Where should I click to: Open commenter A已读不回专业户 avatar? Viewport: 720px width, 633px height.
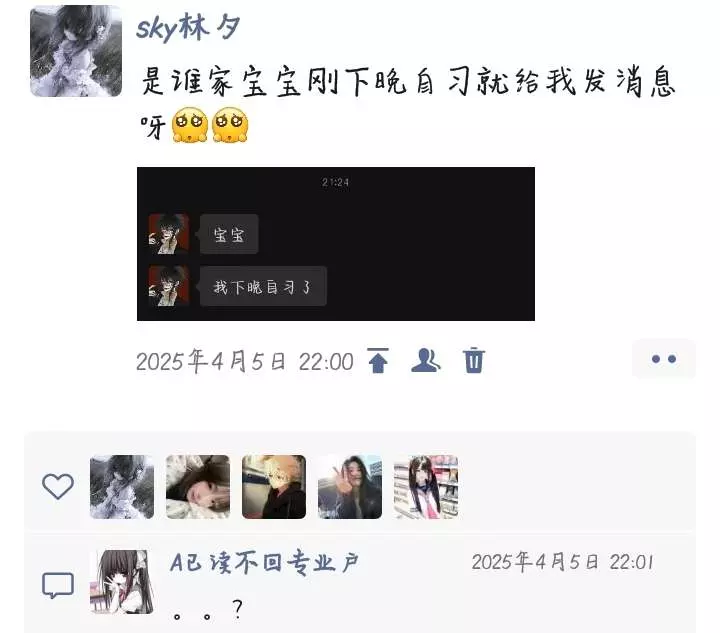tap(122, 582)
